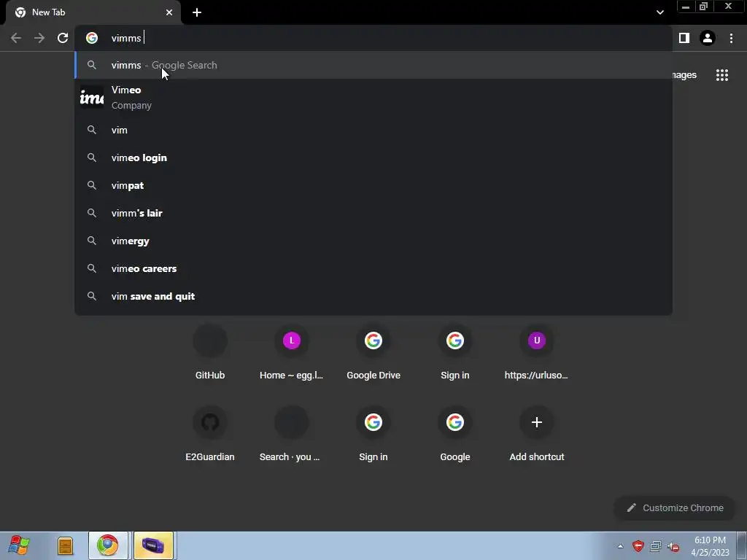Image resolution: width=747 pixels, height=560 pixels.
Task: Choose the 'vimeo careers' suggestion
Action: tap(373, 268)
